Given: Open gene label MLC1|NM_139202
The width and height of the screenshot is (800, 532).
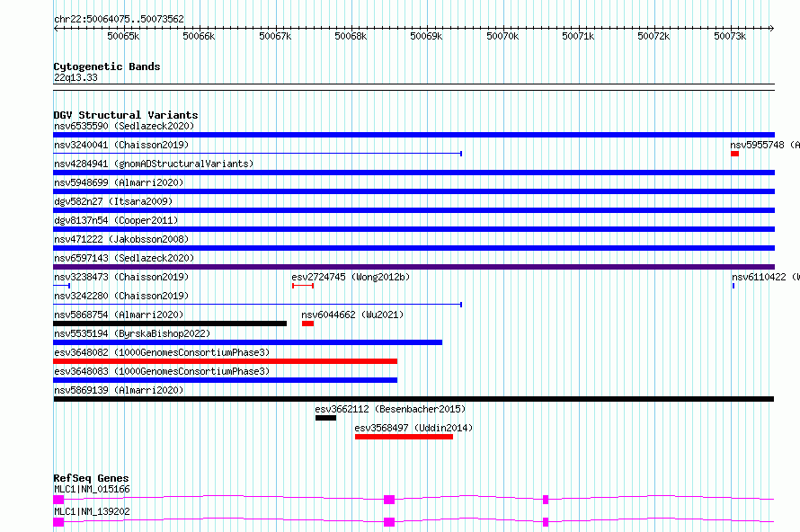Looking at the screenshot, I should [x=92, y=511].
